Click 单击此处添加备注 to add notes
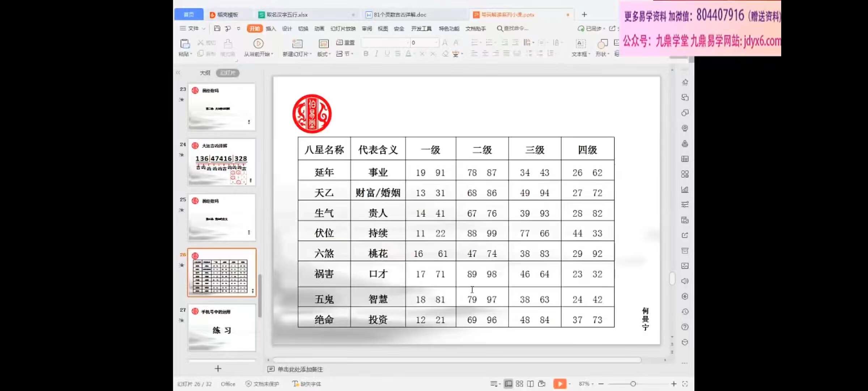 [300, 369]
